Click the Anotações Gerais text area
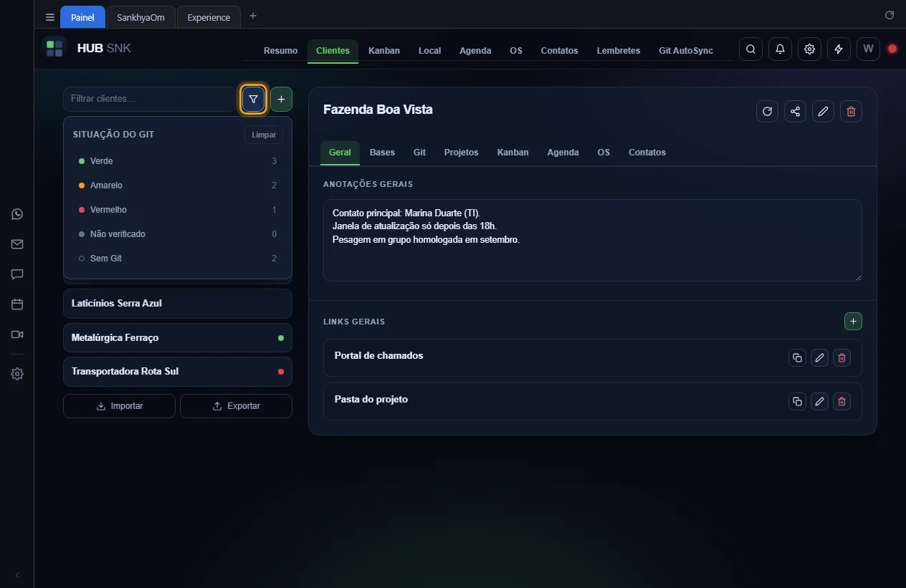This screenshot has width=906, height=588. [593, 240]
